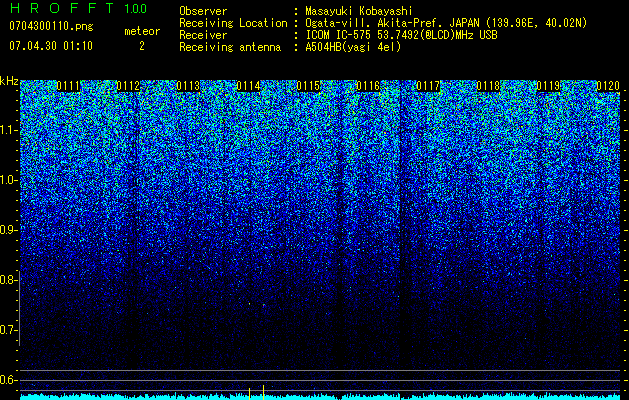Click the 'Receiving antenna' field label
Screen dimensions: 629x400
[x=230, y=47]
